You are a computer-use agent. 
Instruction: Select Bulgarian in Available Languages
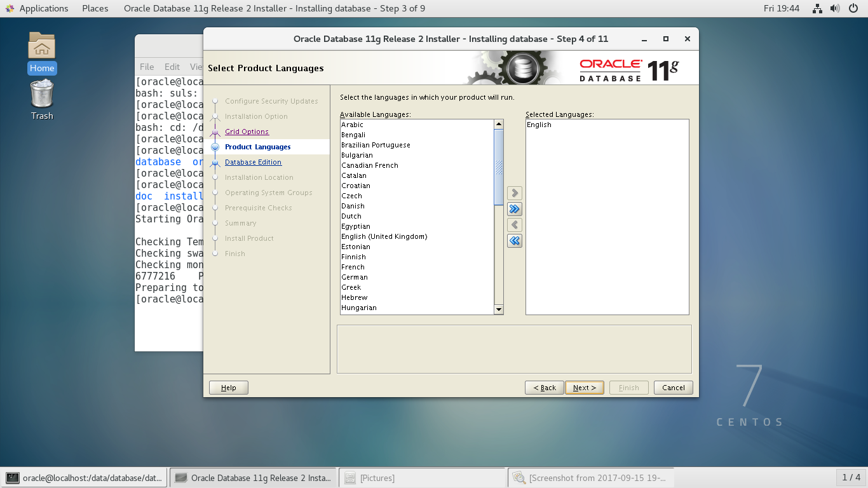(x=417, y=155)
